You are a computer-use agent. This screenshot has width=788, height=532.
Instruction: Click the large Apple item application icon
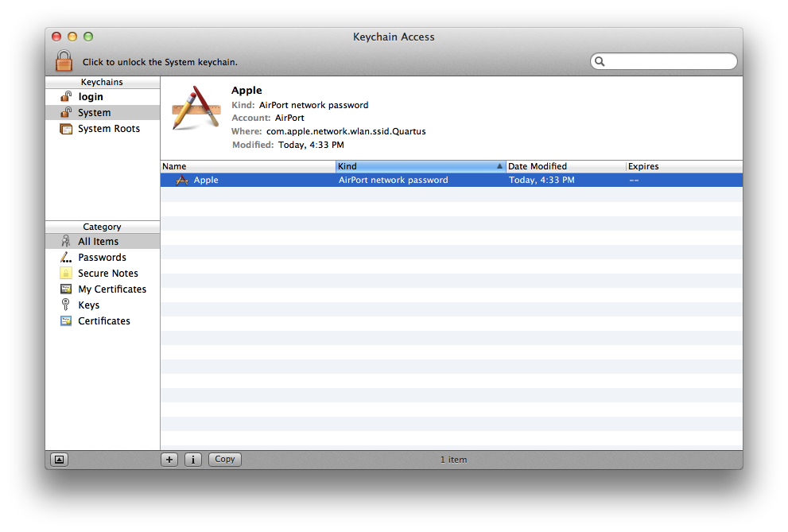click(196, 108)
